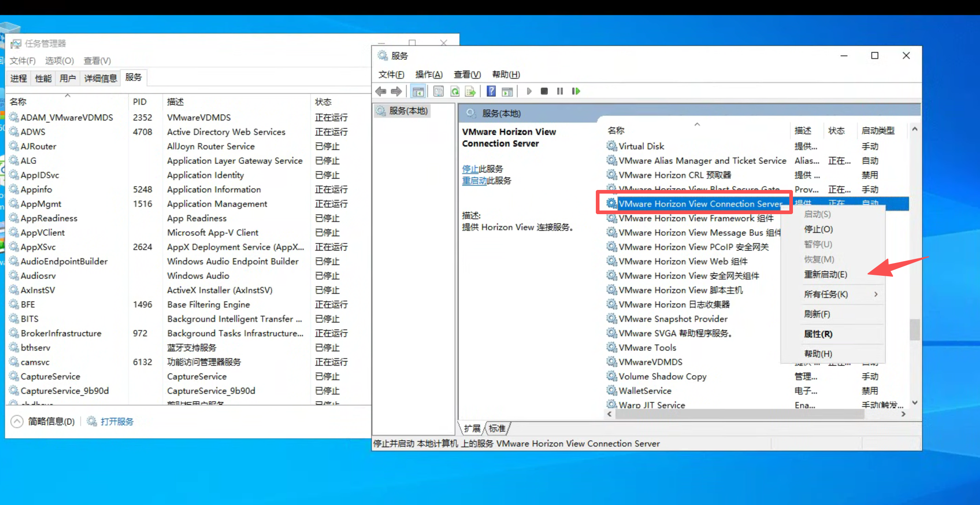Click the horizontal scrollbar right arrow in Services

click(x=903, y=414)
